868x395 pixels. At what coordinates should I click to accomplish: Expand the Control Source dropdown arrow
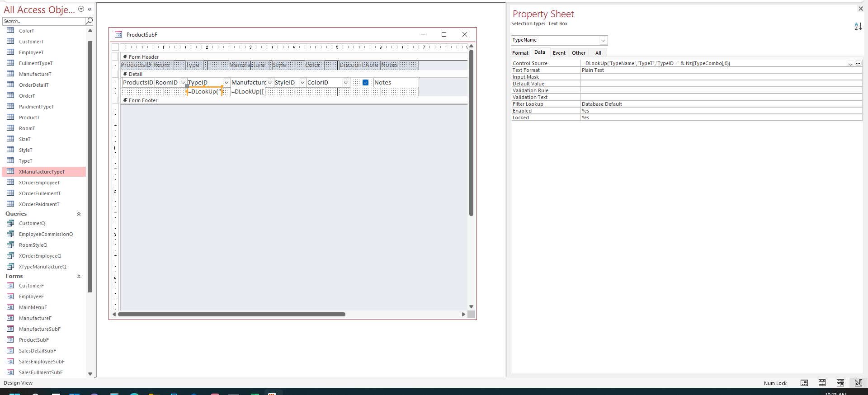[x=850, y=64]
